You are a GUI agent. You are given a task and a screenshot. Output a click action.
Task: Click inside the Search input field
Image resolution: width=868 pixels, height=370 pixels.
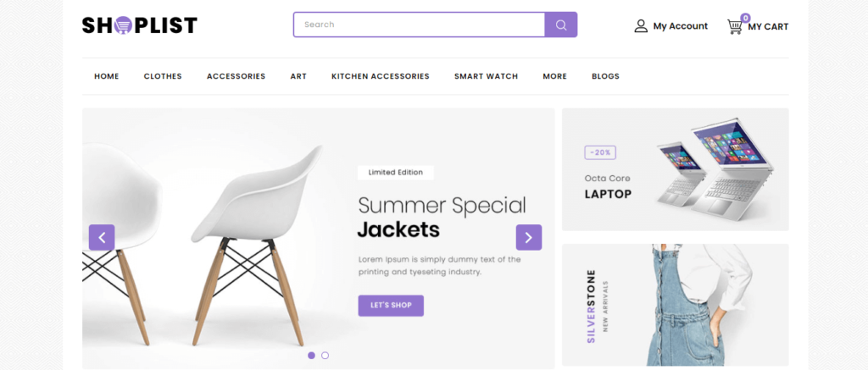point(419,25)
